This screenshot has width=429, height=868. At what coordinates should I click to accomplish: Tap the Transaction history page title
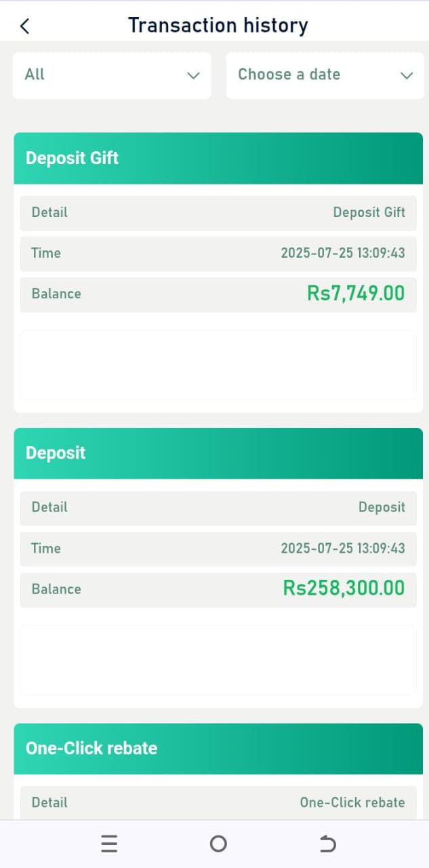tap(218, 26)
